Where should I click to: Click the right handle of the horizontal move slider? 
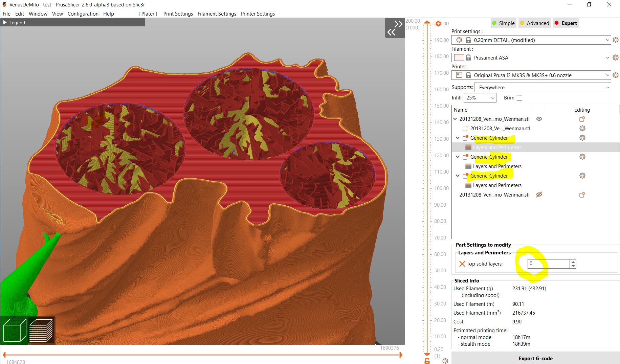(401, 355)
